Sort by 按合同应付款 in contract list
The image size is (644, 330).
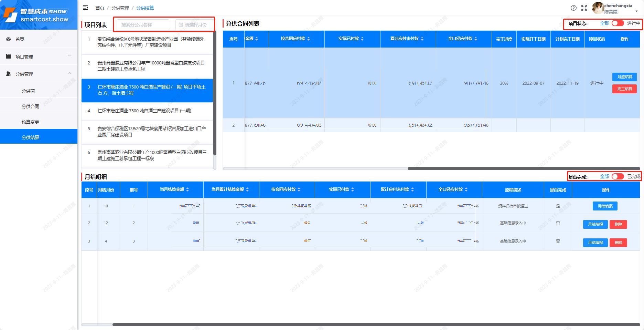pyautogui.click(x=309, y=39)
